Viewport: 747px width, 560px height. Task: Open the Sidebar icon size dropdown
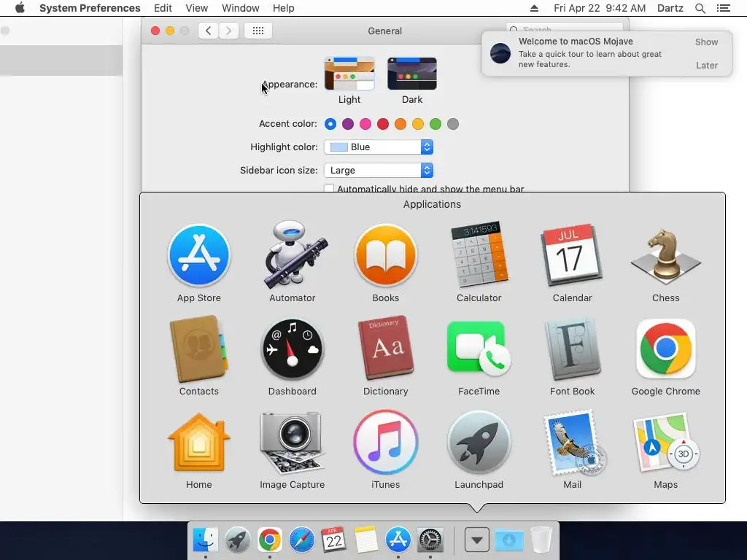tap(379, 170)
